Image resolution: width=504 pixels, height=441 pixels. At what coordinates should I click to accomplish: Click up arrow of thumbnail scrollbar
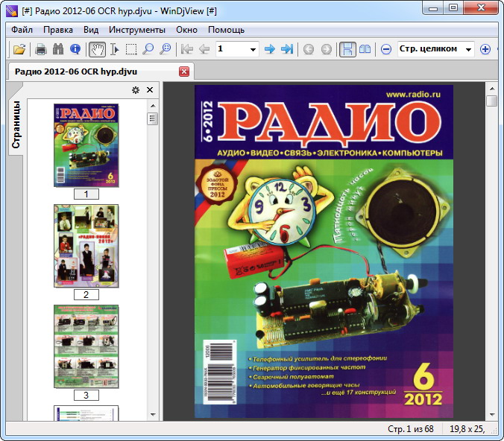coord(153,106)
